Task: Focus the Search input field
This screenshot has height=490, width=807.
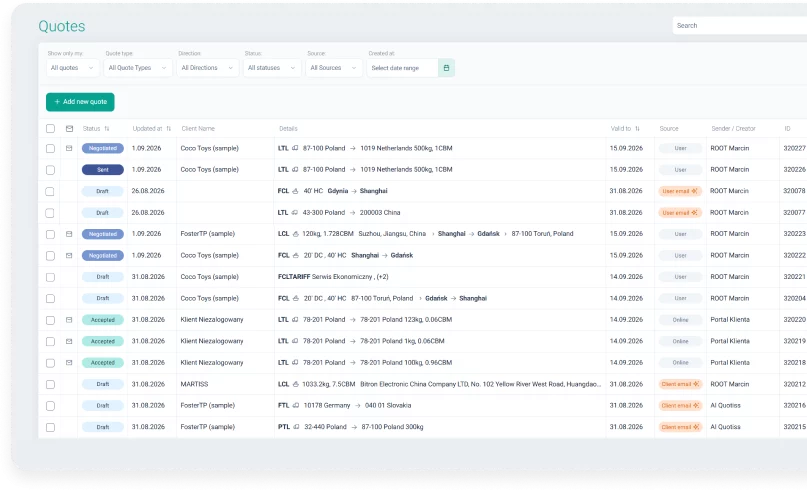Action: click(740, 25)
